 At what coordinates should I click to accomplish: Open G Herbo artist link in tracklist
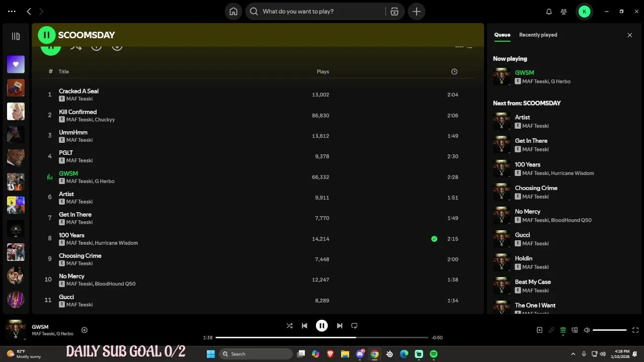105,181
